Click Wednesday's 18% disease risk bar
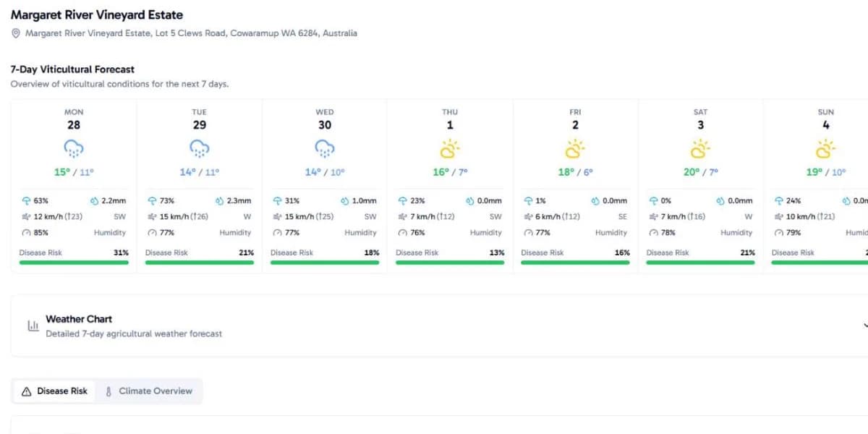The width and height of the screenshot is (868, 434). click(x=325, y=263)
